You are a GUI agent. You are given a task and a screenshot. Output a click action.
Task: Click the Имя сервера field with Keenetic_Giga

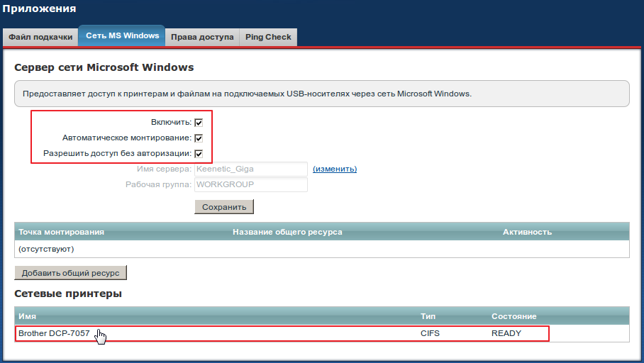[250, 169]
